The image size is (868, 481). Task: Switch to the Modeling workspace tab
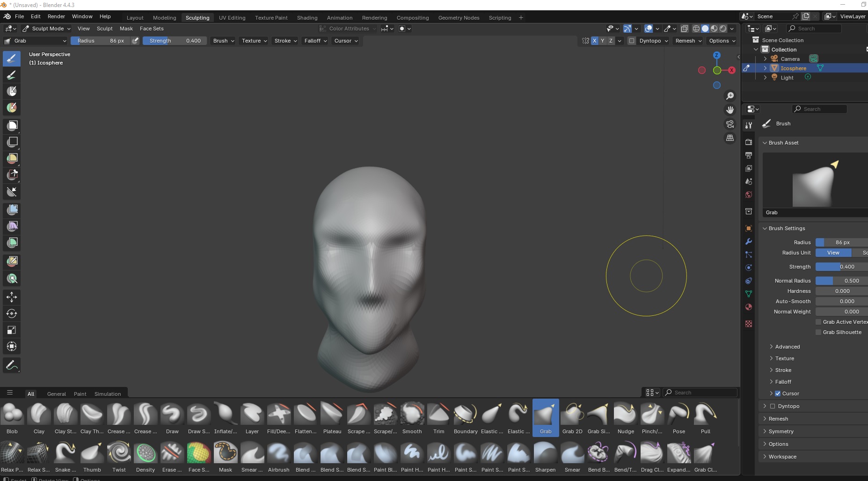164,18
